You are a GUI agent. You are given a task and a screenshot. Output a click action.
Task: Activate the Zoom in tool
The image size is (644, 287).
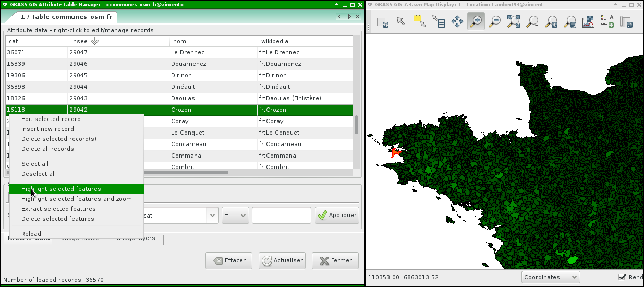coord(476,21)
